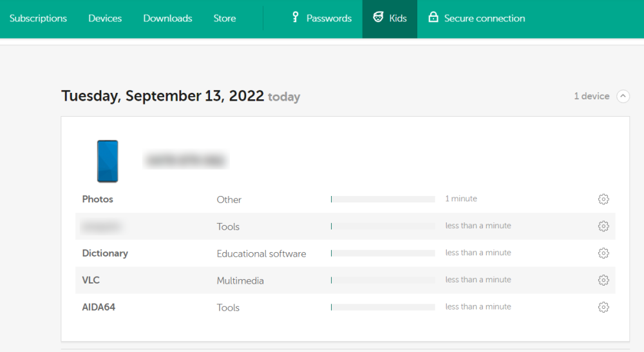Image resolution: width=644 pixels, height=352 pixels.
Task: Open settings gear for AIDA64 app
Action: (603, 307)
